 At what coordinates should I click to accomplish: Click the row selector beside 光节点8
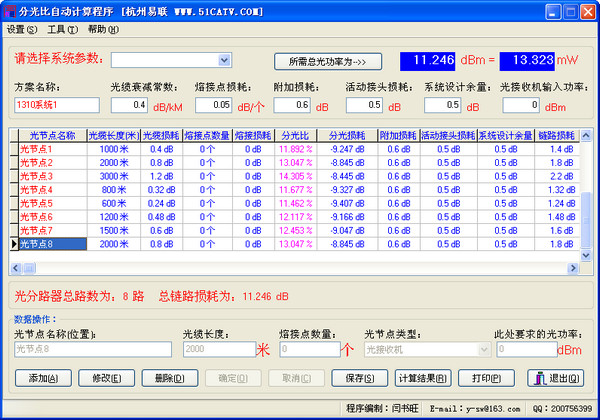click(14, 244)
